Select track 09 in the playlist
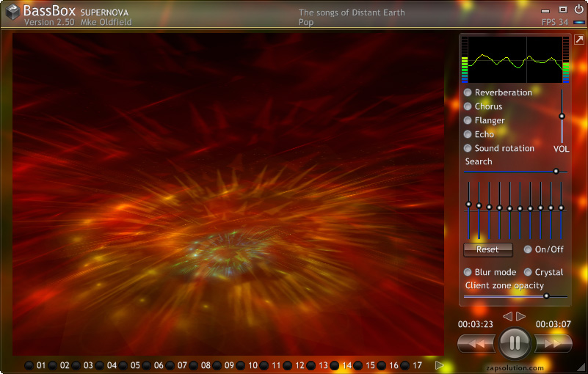The image size is (588, 374). tap(217, 365)
